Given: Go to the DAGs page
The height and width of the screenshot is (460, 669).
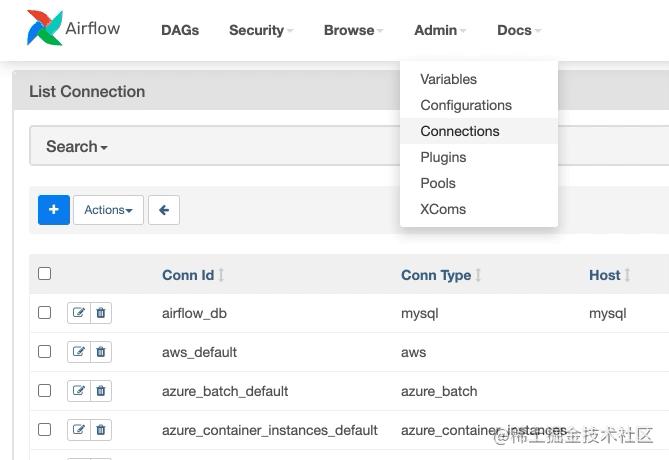Looking at the screenshot, I should 180,30.
